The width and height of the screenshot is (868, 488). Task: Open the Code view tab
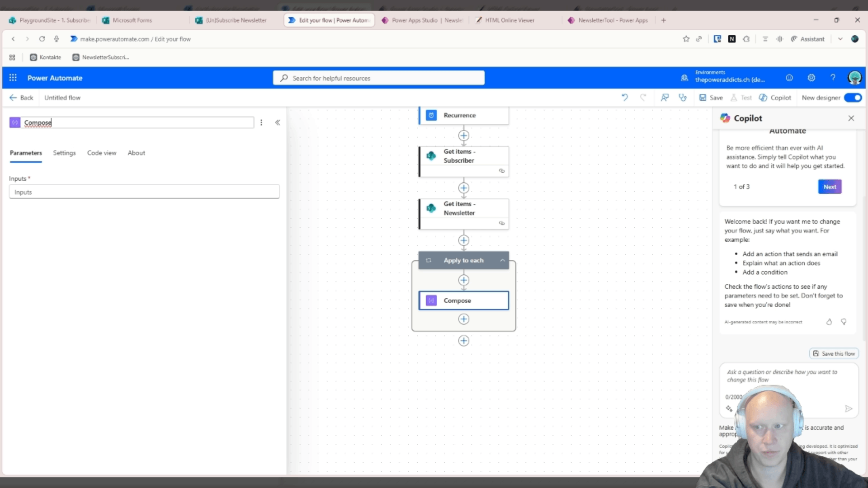[x=102, y=153]
